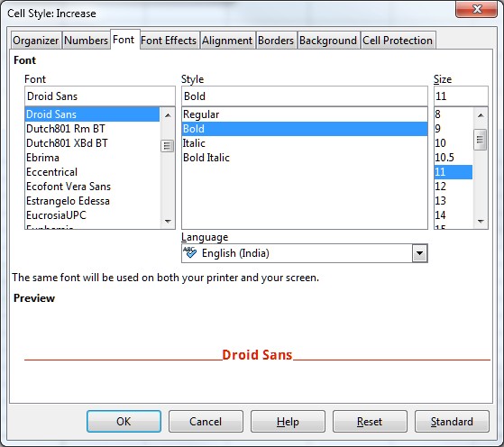Switch to the Organizer tab
504x447 pixels.
point(36,41)
